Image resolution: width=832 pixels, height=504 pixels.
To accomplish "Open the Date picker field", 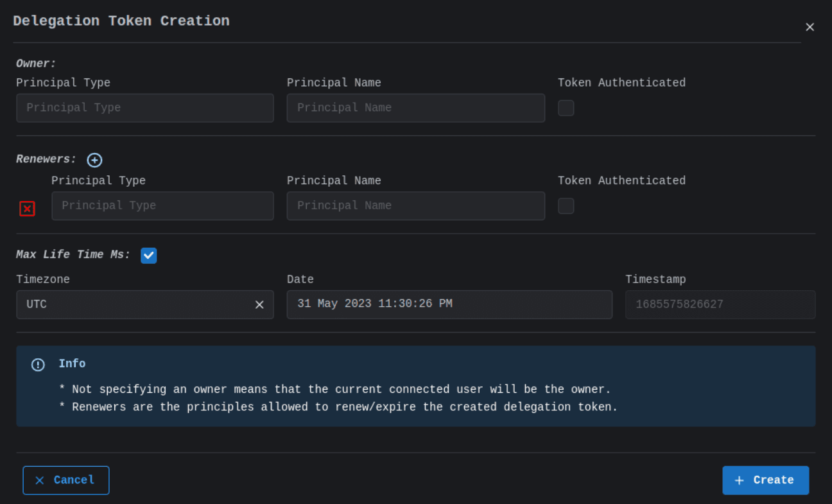I will point(449,304).
